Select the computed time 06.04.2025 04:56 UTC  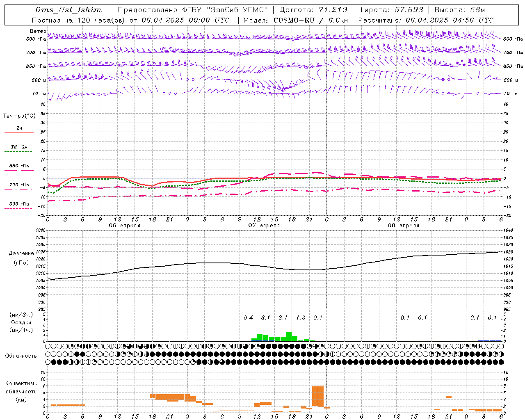(450, 20)
